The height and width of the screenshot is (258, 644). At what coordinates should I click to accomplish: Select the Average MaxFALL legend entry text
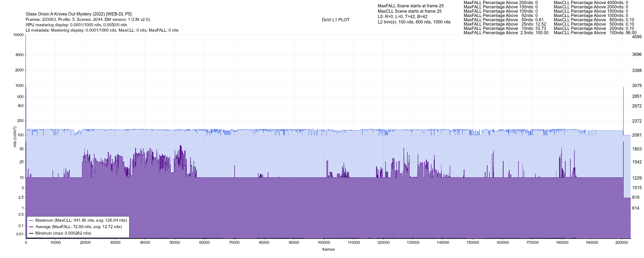coord(79,227)
